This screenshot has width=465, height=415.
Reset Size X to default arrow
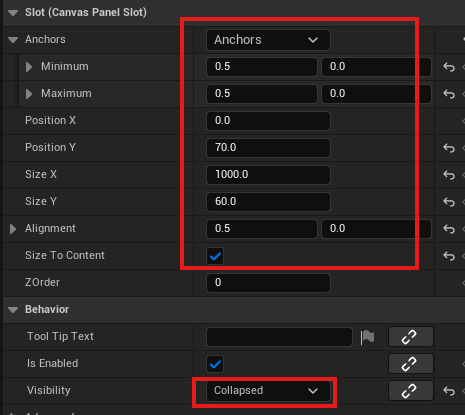[449, 175]
